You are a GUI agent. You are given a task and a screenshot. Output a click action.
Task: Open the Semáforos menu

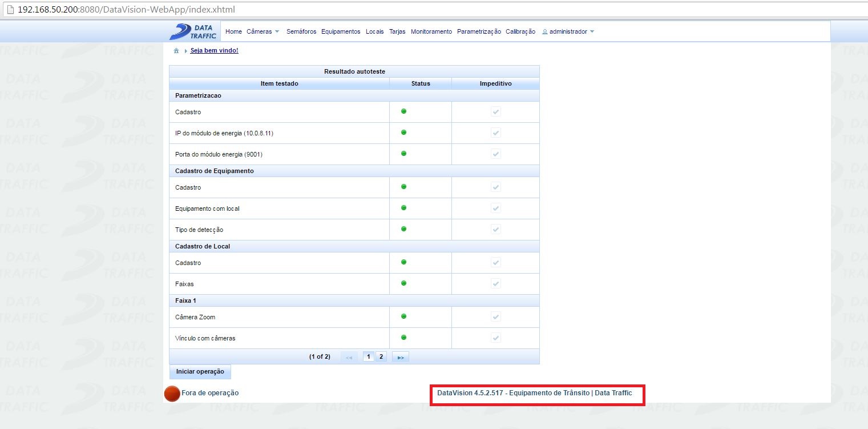pos(301,32)
